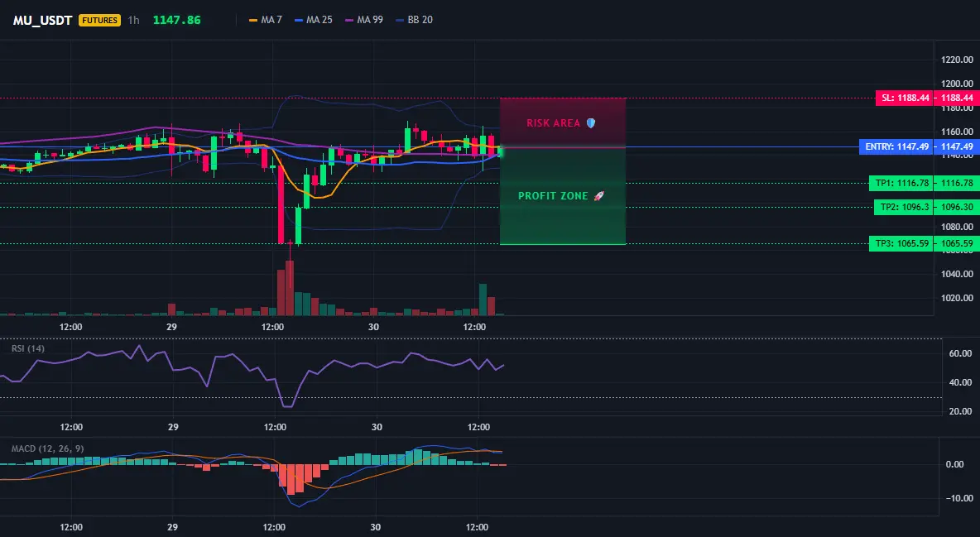Click 1040.00 on the price axis

click(x=957, y=274)
